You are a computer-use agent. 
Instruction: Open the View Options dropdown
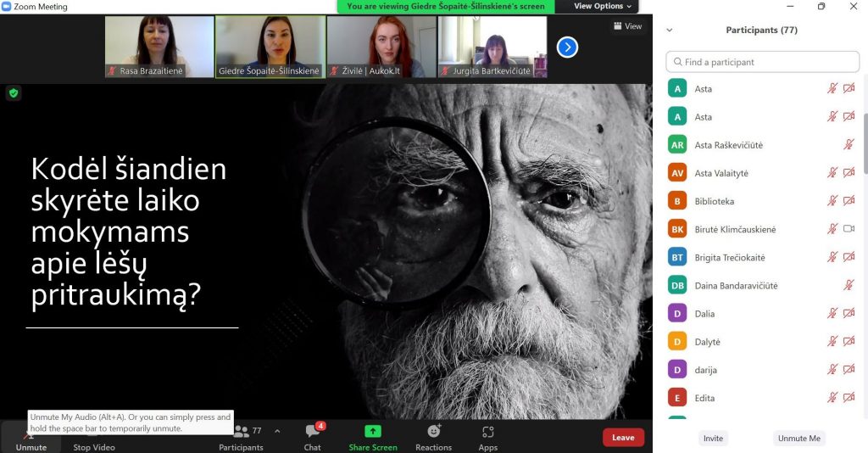tap(603, 6)
